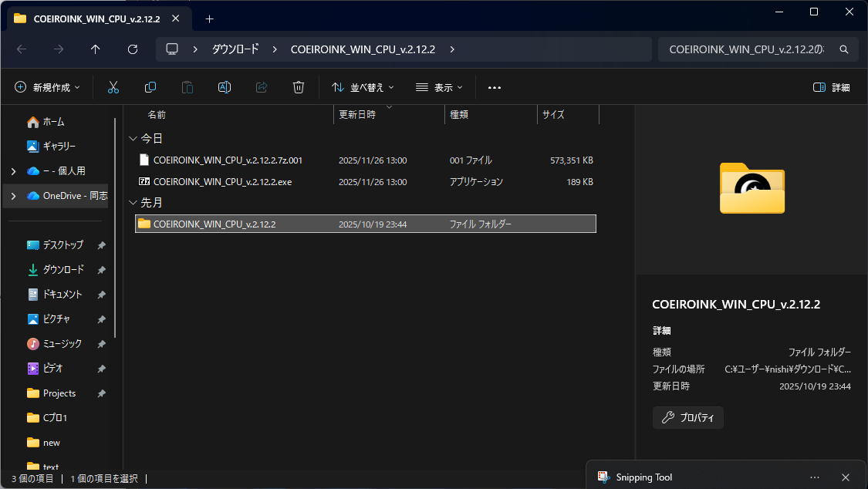Screen dimensions: 868x489
Task: Select the COEIROINK_WIN_CPU_v.2.12.2 folder row
Action: click(366, 224)
